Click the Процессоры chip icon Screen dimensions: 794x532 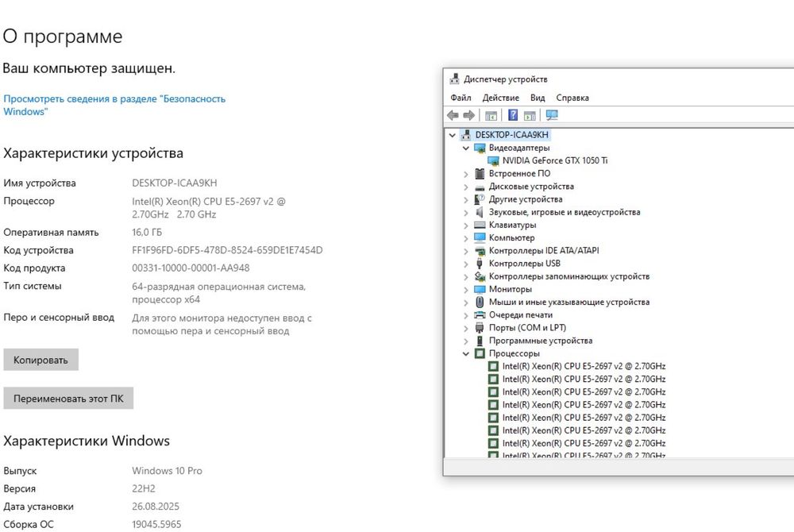480,353
